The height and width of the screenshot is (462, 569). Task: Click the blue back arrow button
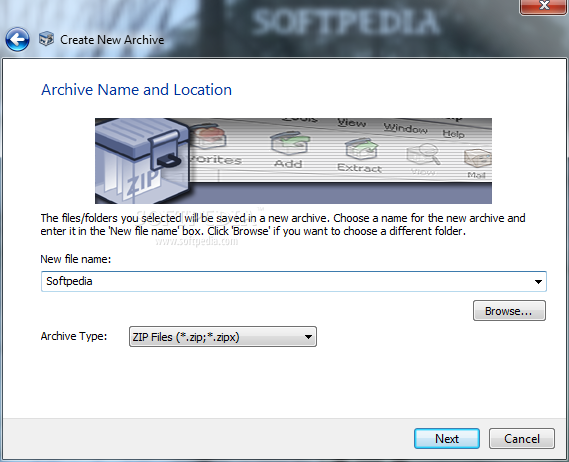click(x=17, y=39)
